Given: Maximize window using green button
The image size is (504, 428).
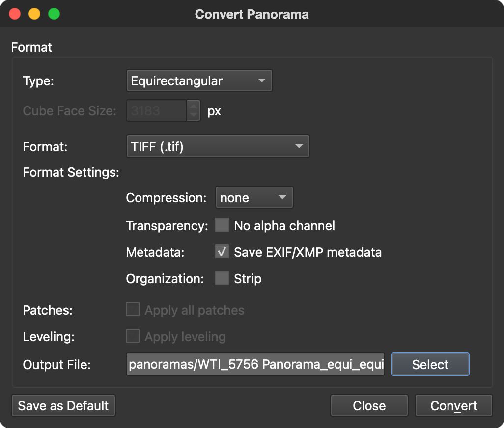Looking at the screenshot, I should pyautogui.click(x=54, y=14).
